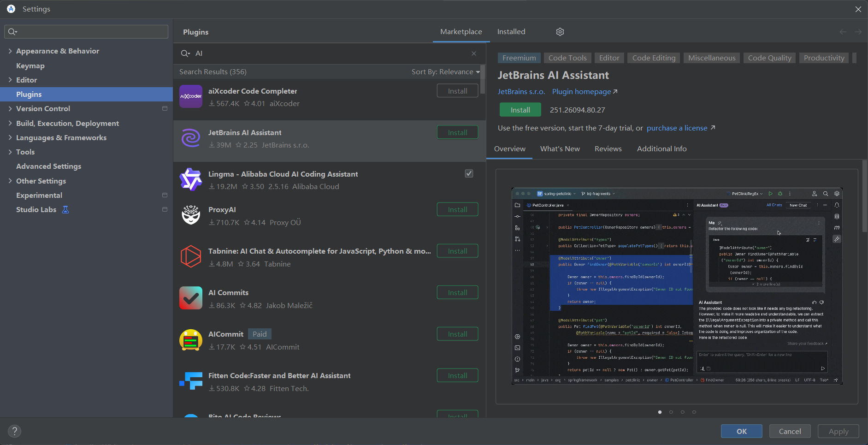Expand the Tools settings node
This screenshot has width=868, height=445.
[x=10, y=152]
